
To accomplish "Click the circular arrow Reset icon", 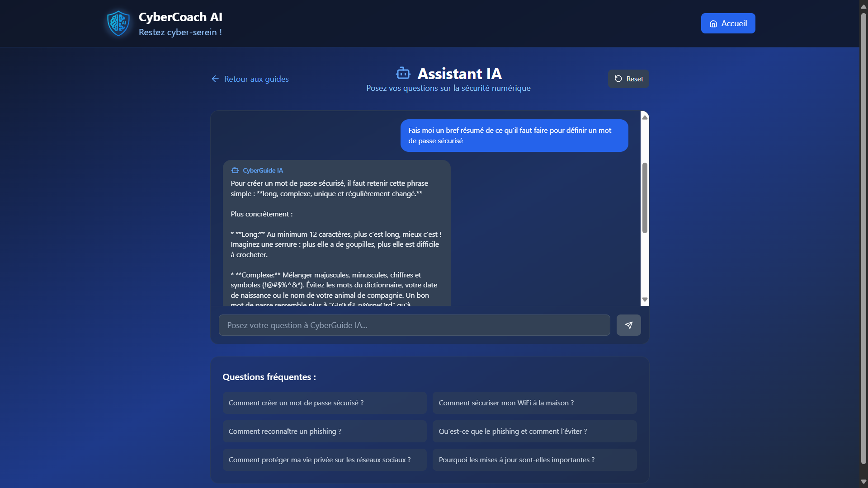I will tap(618, 79).
